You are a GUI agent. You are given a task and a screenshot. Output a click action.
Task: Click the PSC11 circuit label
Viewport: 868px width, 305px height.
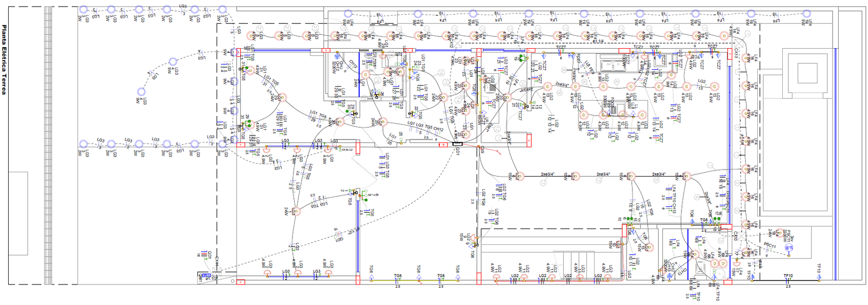[770, 245]
